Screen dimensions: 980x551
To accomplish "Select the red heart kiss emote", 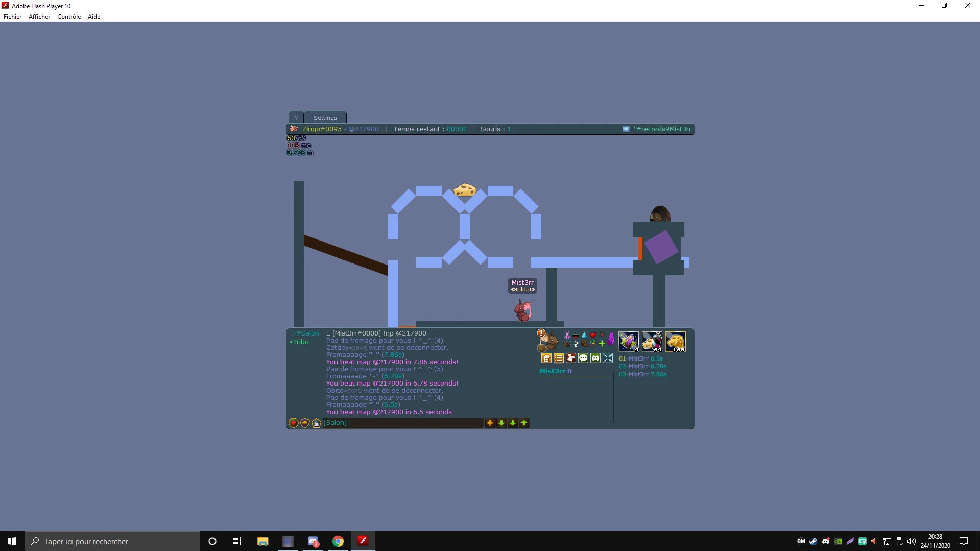I will point(593,336).
